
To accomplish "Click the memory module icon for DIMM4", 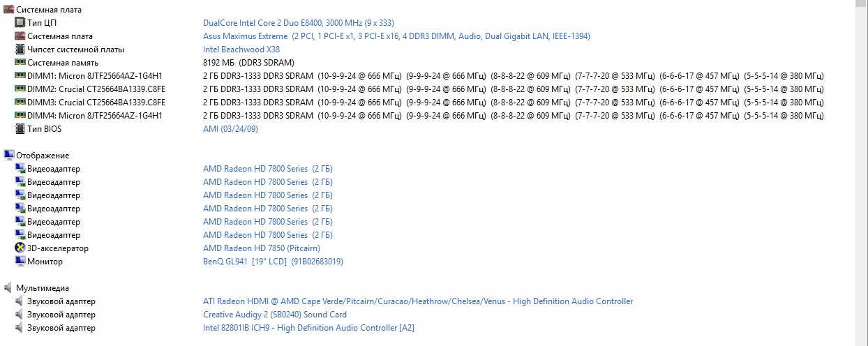I will (x=20, y=116).
